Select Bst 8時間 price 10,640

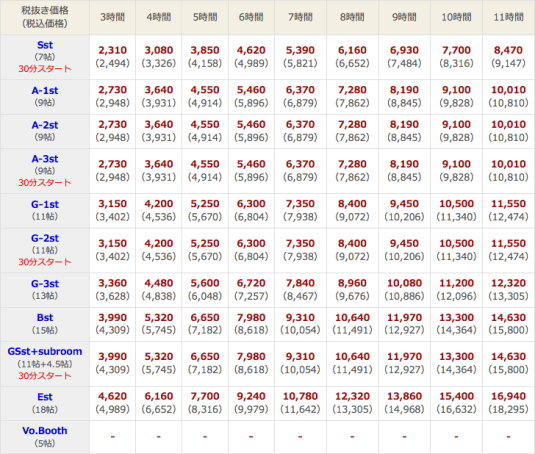pos(352,318)
